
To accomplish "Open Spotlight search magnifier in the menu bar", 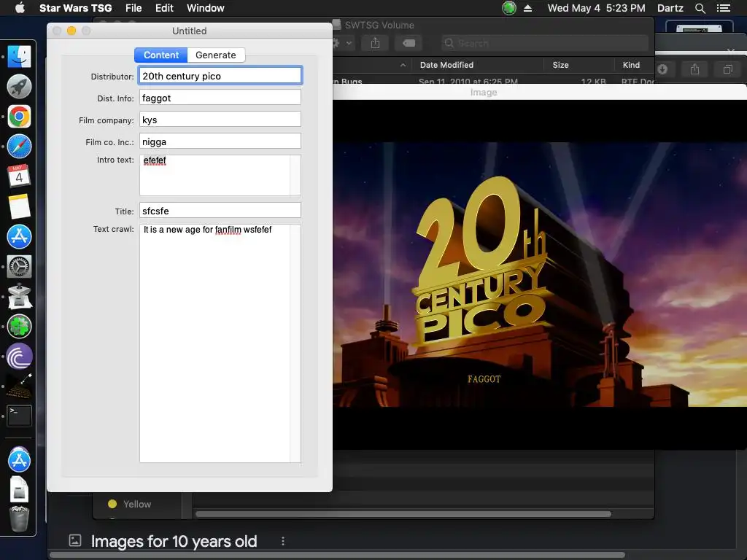I will coord(700,8).
